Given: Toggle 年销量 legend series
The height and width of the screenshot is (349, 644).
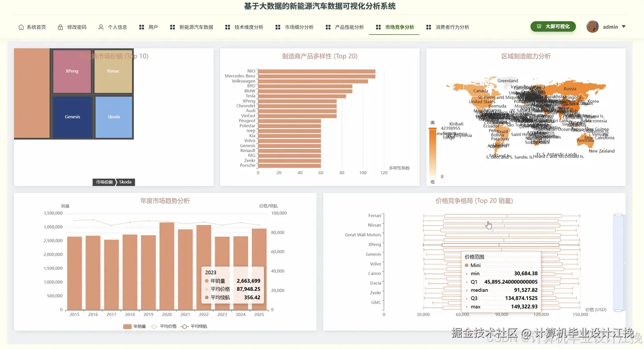Looking at the screenshot, I should click(x=134, y=326).
